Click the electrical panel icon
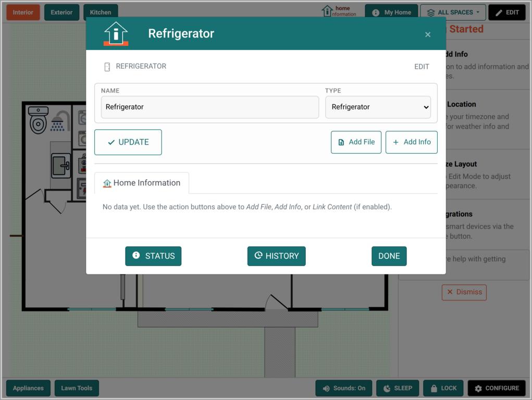Image resolution: width=532 pixels, height=400 pixels. pyautogui.click(x=82, y=189)
